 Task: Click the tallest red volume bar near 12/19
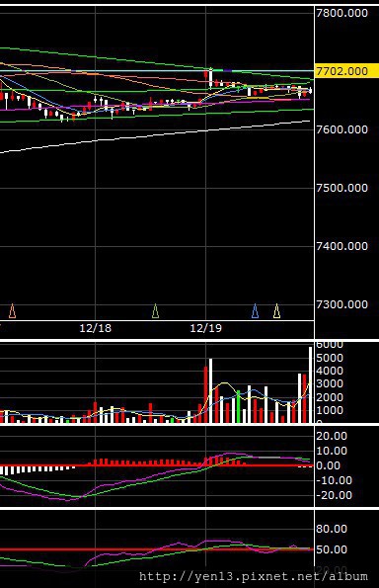point(205,395)
